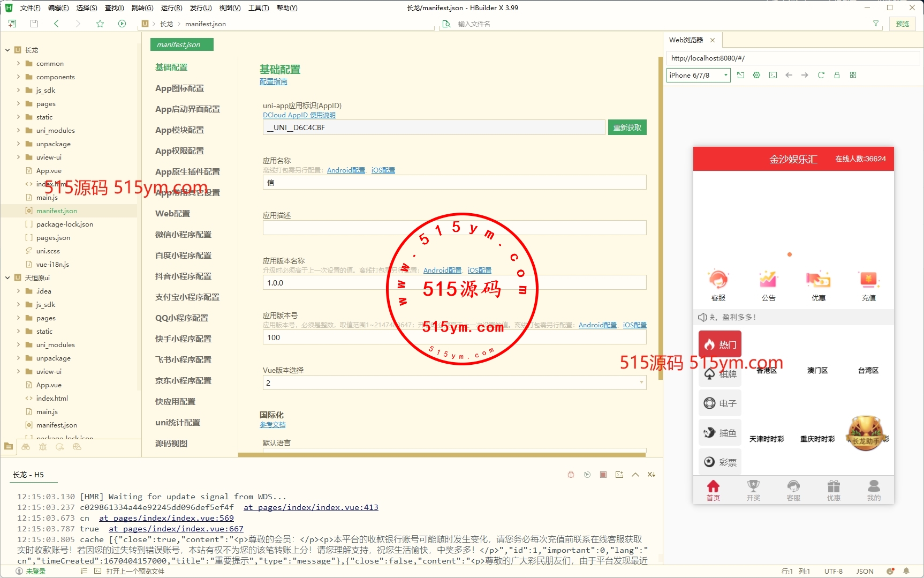Expand the components folder in 长龙
924x578 pixels.
click(x=18, y=77)
